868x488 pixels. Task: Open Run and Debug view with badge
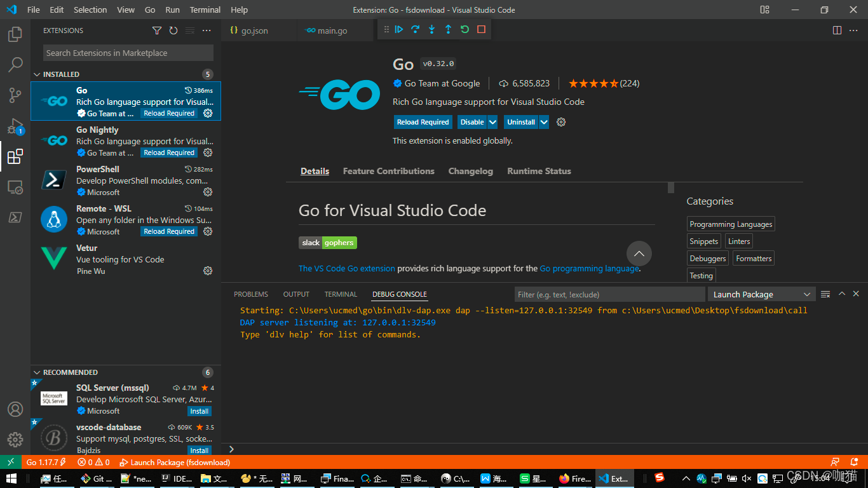pos(15,126)
